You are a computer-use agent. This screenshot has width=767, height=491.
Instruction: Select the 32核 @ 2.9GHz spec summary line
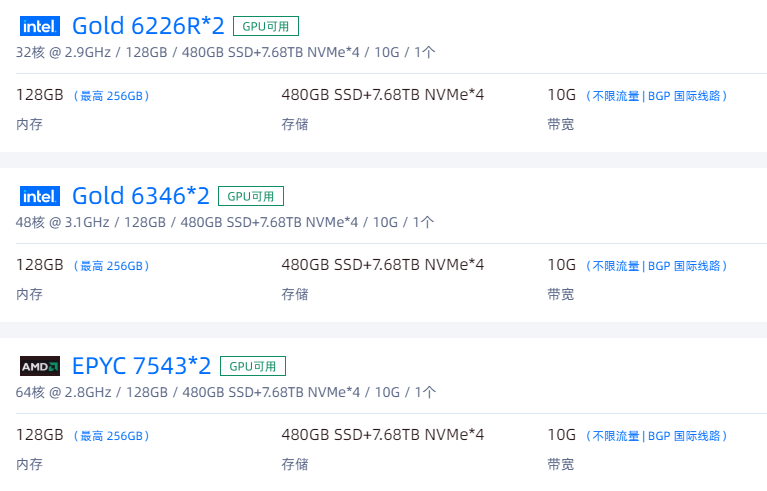225,52
